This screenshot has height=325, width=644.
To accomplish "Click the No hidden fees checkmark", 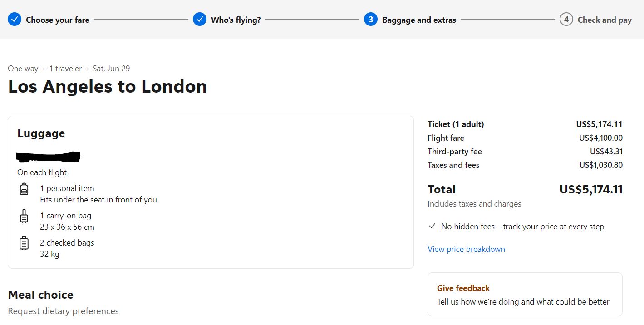I will point(432,226).
